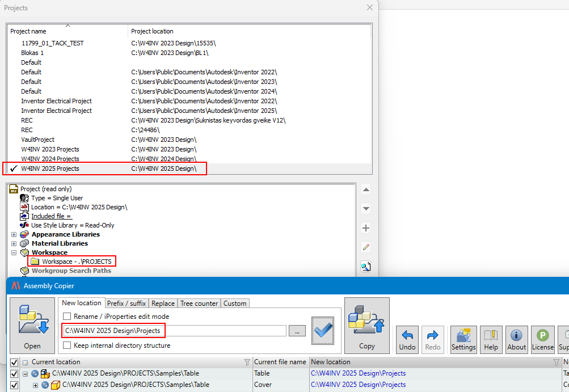
Task: Click the Assembly Copier logo icon
Action: (x=16, y=286)
